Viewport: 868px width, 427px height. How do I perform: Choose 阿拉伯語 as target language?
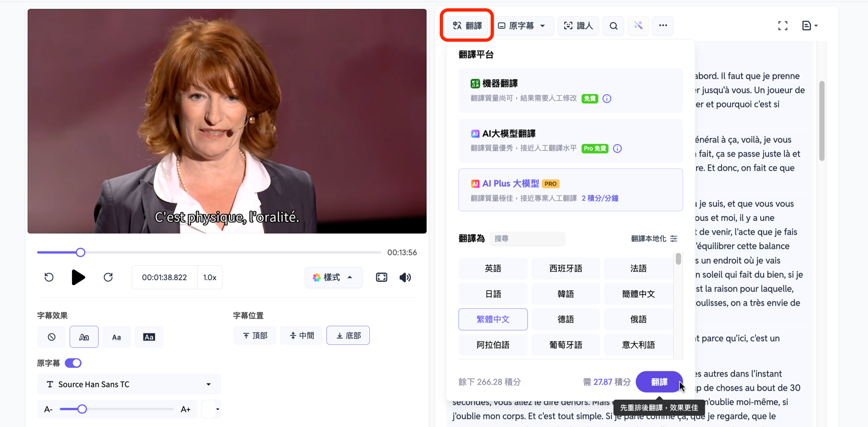493,345
